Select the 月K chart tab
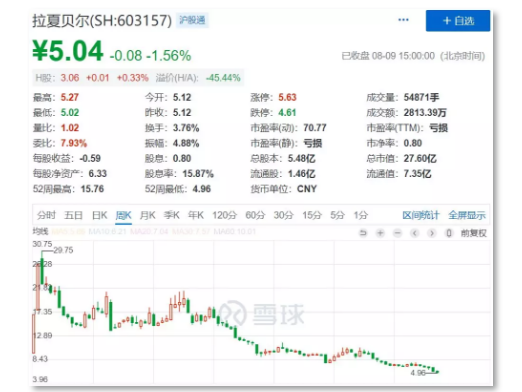 (x=147, y=215)
